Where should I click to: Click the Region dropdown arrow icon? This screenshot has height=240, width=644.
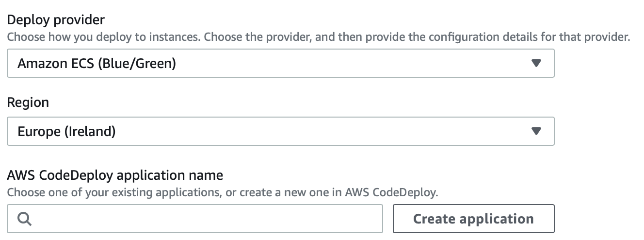coord(536,131)
